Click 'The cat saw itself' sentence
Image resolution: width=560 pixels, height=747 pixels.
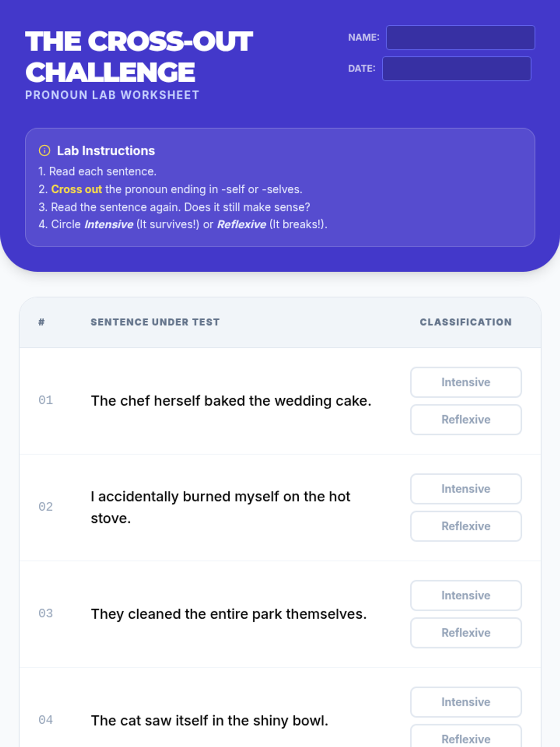[x=210, y=720]
